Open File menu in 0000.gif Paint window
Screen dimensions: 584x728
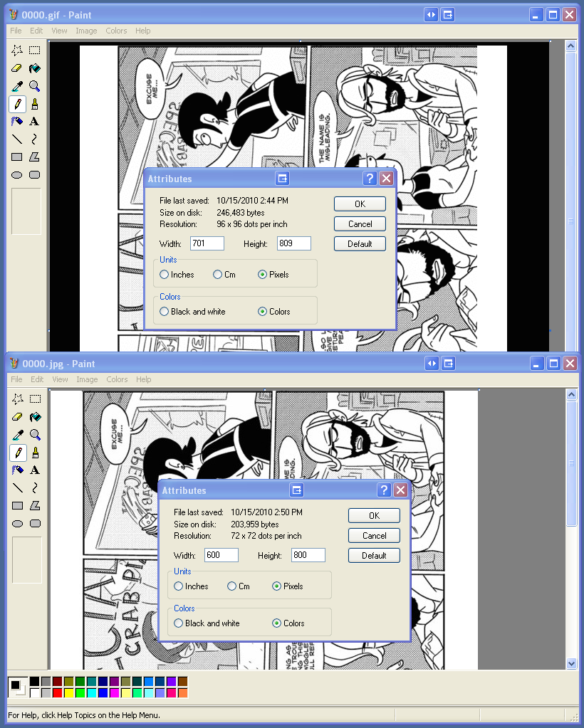[16, 31]
